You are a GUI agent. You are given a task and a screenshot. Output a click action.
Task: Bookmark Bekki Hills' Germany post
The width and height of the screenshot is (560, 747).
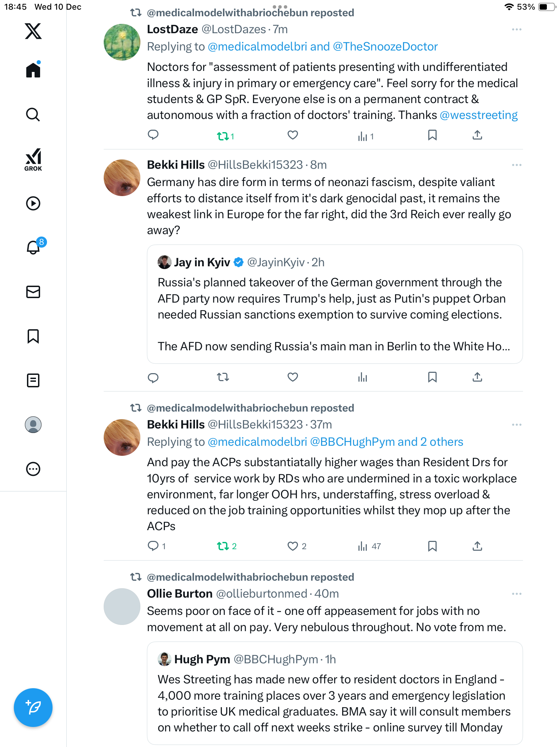coord(432,377)
